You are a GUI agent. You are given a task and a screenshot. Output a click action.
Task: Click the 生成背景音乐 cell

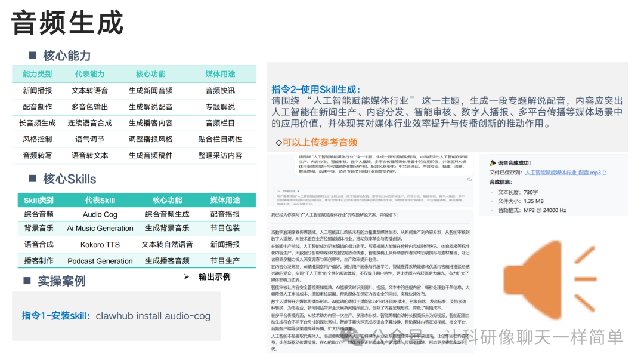(x=167, y=228)
